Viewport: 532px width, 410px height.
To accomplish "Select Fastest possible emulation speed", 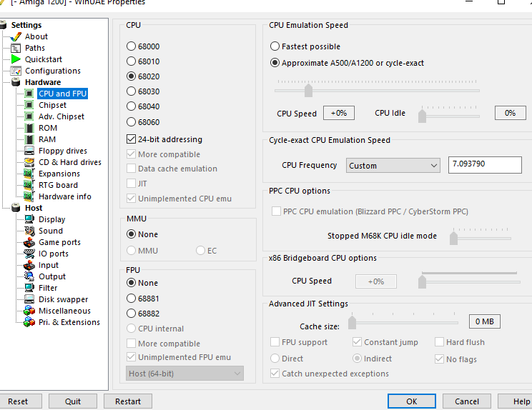I will pos(275,46).
